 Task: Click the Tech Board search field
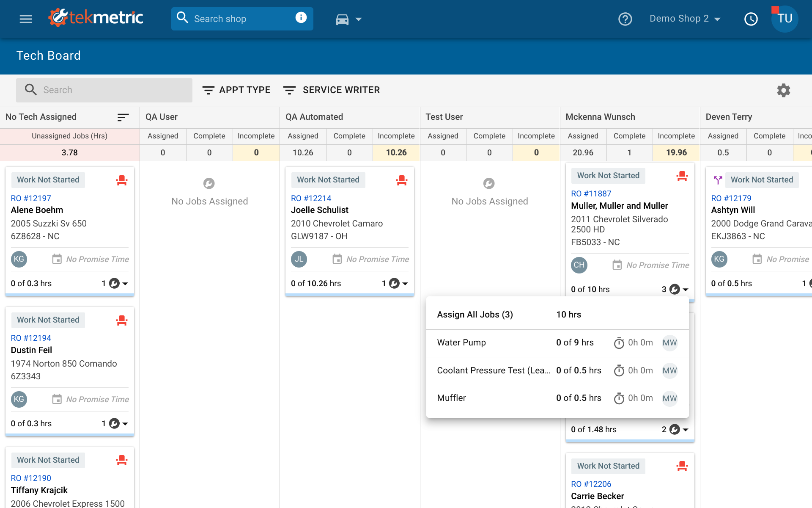tap(104, 90)
